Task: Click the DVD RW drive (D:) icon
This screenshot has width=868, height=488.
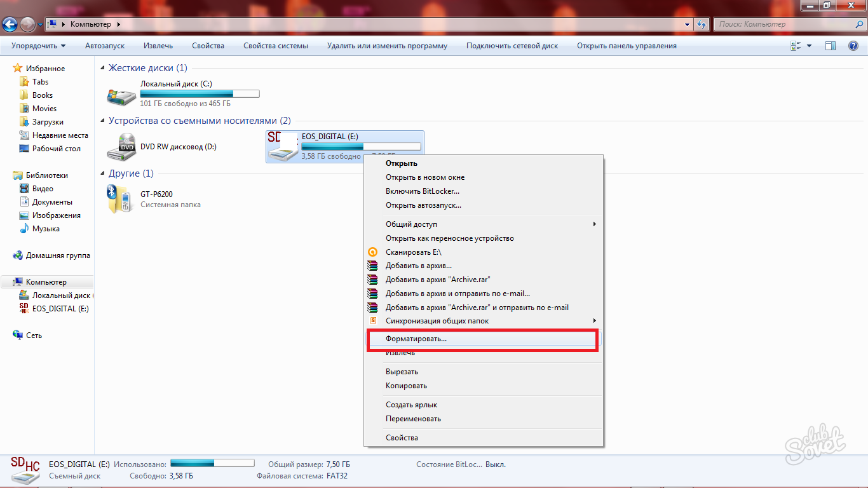Action: click(121, 147)
